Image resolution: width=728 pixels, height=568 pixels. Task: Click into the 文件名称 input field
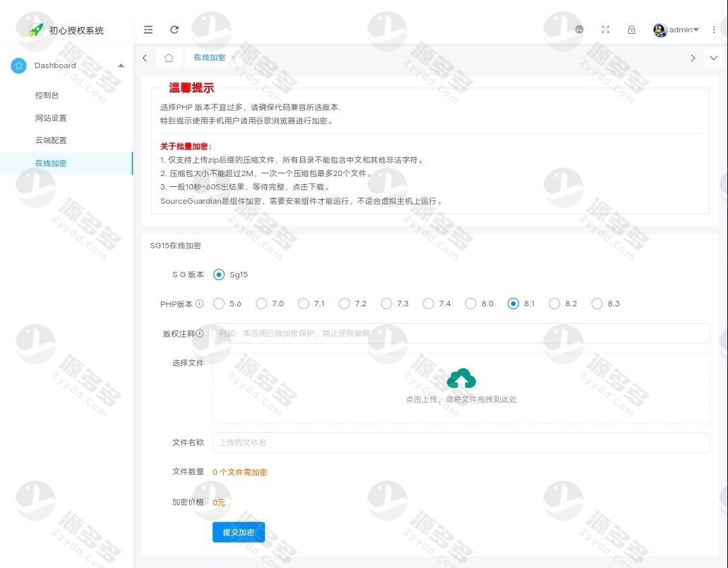461,443
